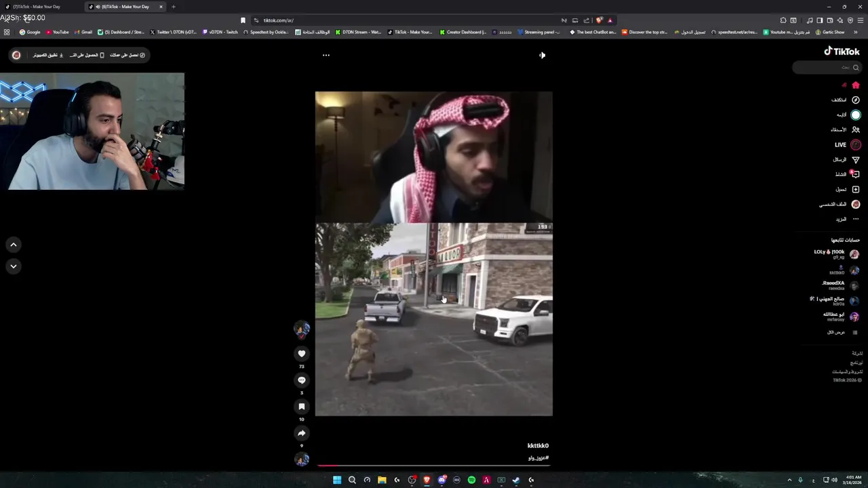This screenshot has width=868, height=488.
Task: Open the 4:01 AM clock calendar
Action: point(852,480)
